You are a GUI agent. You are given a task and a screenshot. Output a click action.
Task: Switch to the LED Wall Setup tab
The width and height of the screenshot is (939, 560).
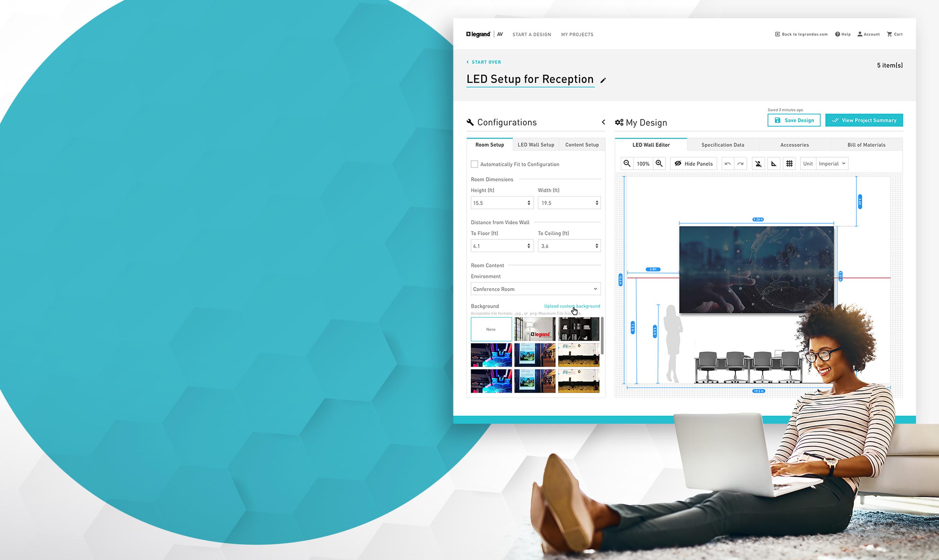click(x=536, y=145)
